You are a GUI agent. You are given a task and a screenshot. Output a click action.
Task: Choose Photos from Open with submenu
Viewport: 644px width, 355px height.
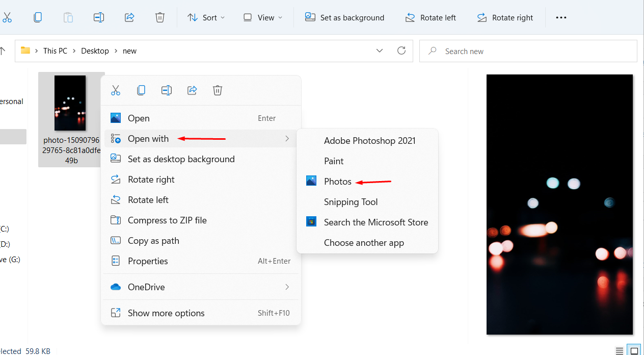(337, 182)
